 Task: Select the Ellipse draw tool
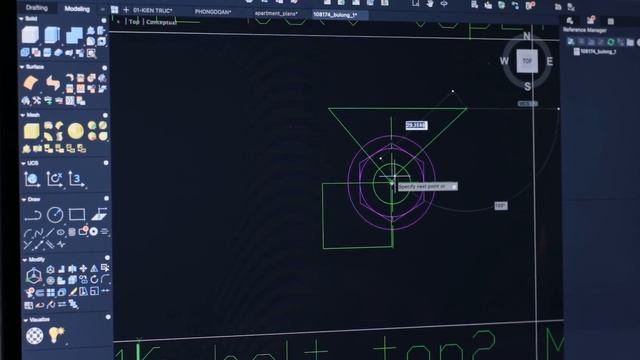(x=61, y=232)
